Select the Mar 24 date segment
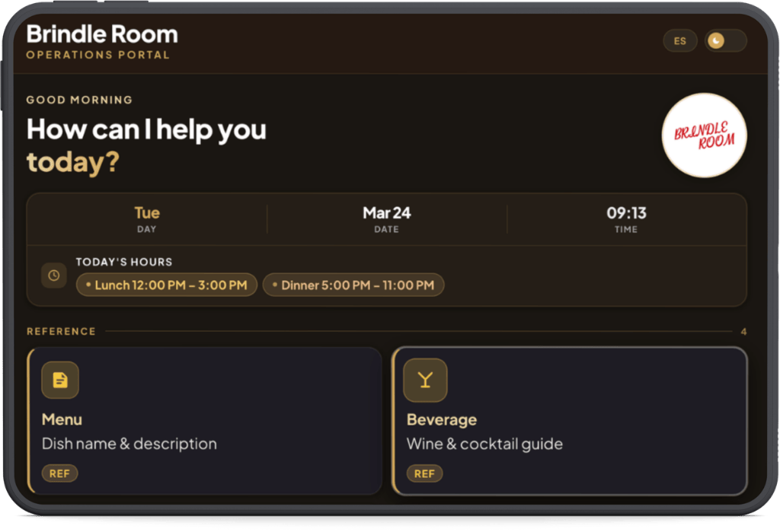 click(387, 219)
